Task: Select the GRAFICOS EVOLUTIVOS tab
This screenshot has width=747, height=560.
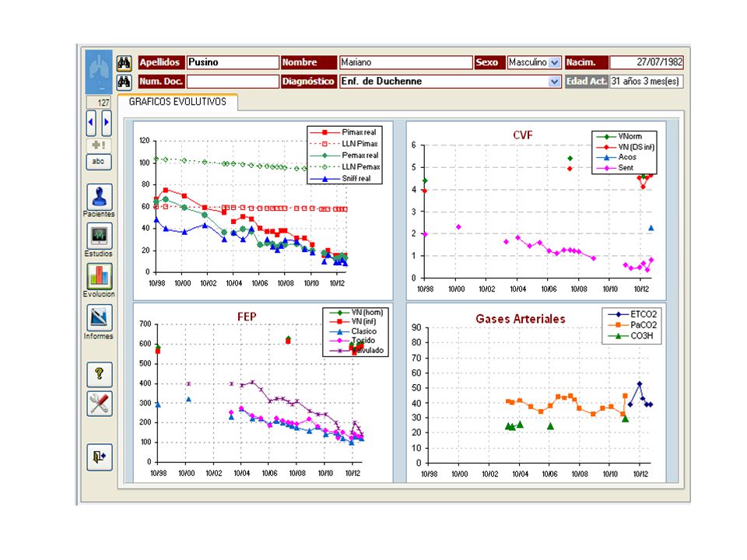Action: coord(177,102)
